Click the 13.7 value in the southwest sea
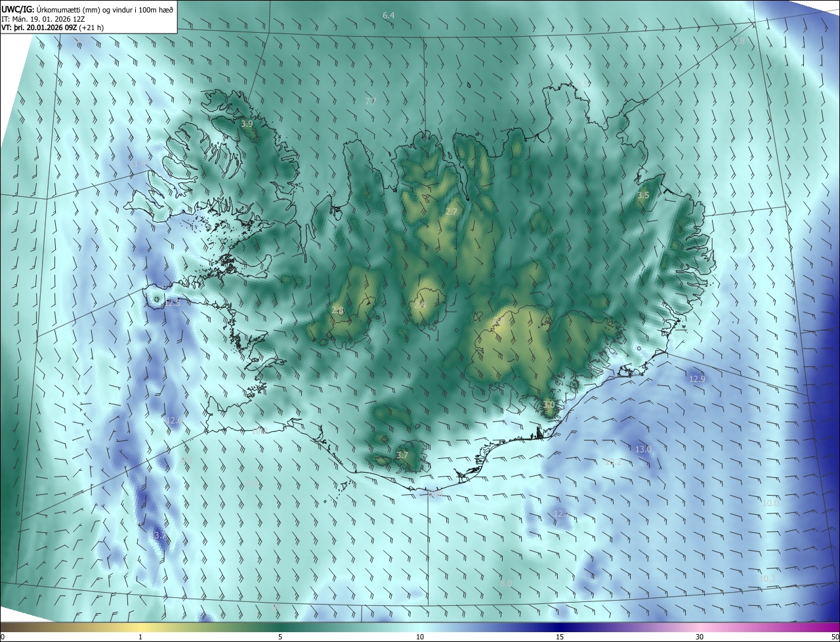840x642 pixels. [159, 536]
